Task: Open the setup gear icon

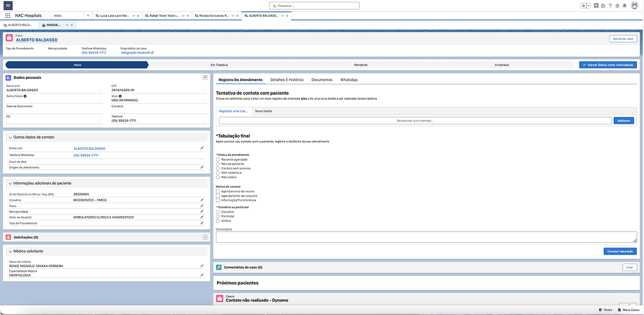Action: coord(617,6)
